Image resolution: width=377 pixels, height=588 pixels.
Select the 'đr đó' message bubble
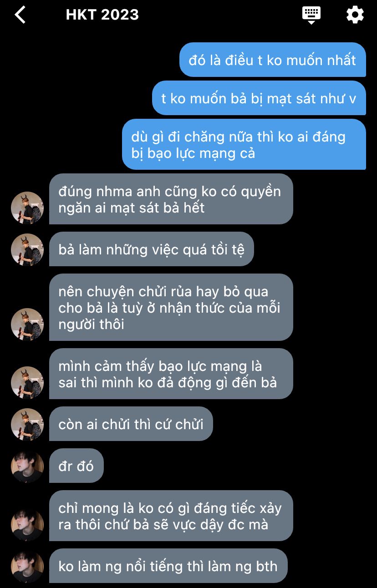coord(76,466)
